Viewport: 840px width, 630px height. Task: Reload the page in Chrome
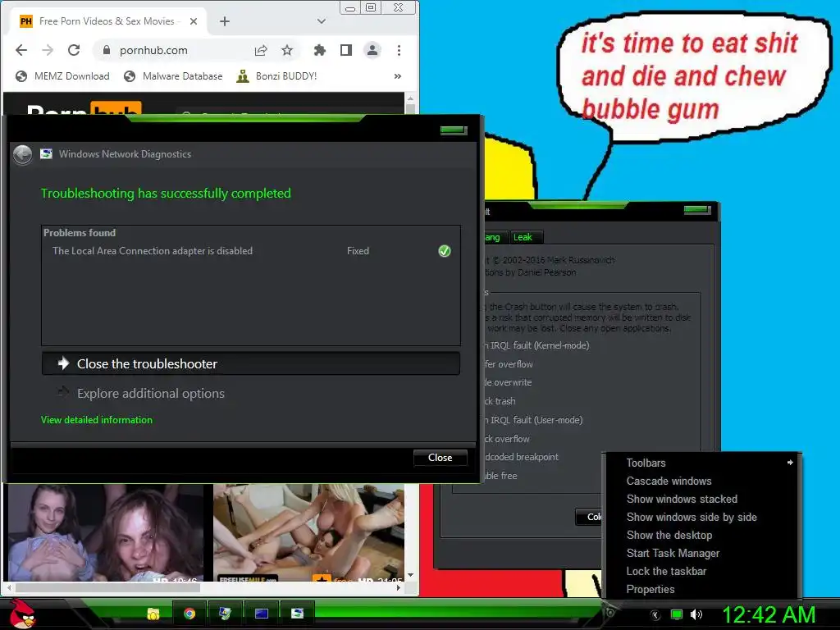[x=74, y=50]
